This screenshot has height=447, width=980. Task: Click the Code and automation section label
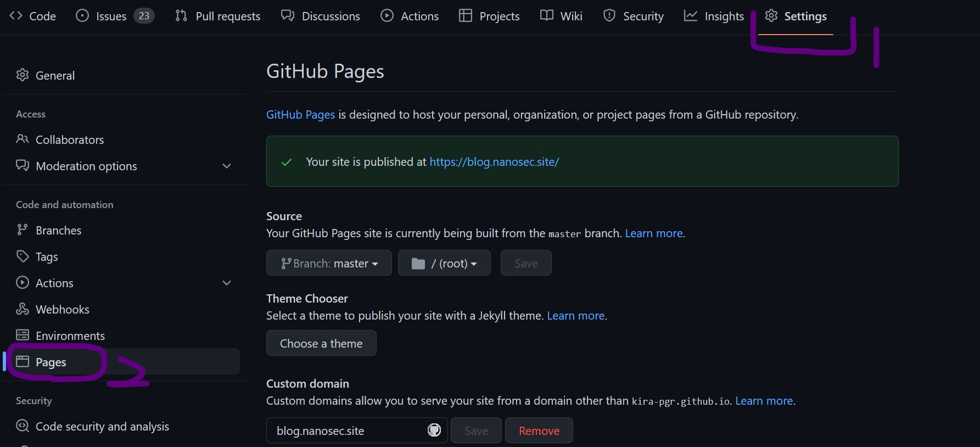(x=65, y=204)
